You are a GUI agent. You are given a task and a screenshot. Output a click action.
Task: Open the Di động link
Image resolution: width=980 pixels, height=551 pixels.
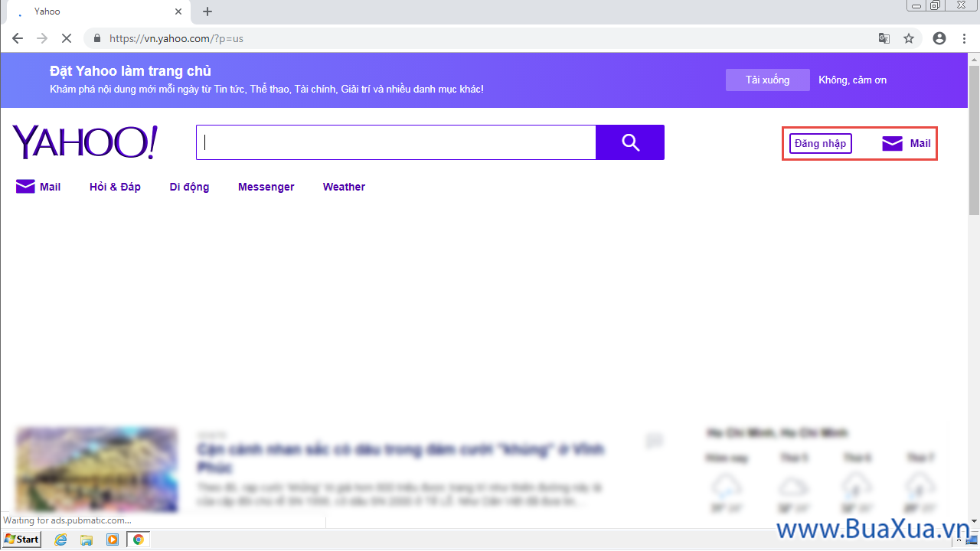(x=189, y=187)
